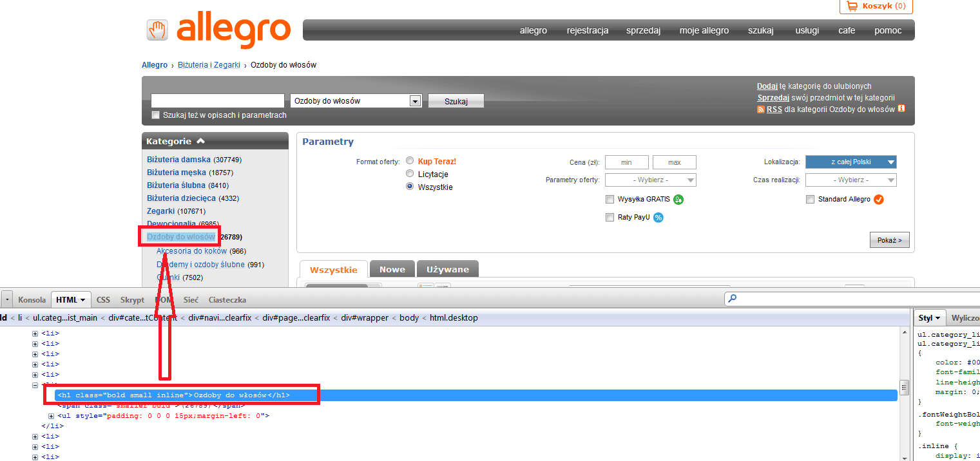The height and width of the screenshot is (461, 980).
Task: Click the orange info icon beside RSS text
Action: (901, 109)
